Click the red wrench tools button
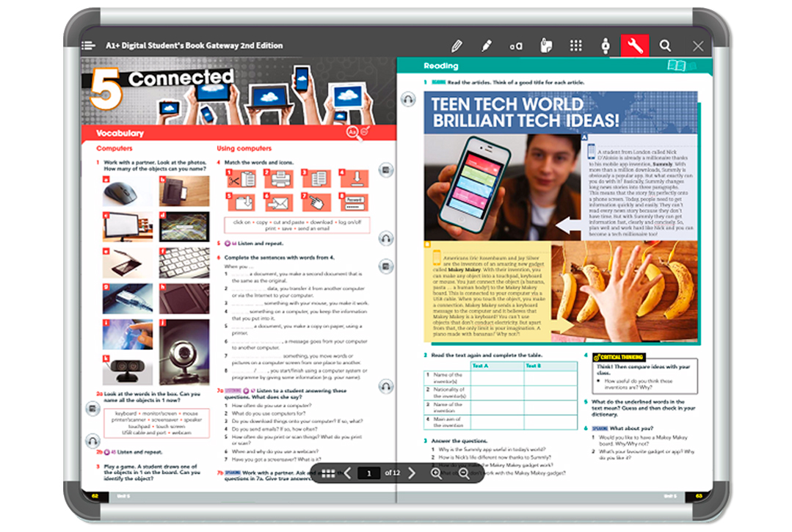This screenshot has height=532, width=792. (x=635, y=45)
